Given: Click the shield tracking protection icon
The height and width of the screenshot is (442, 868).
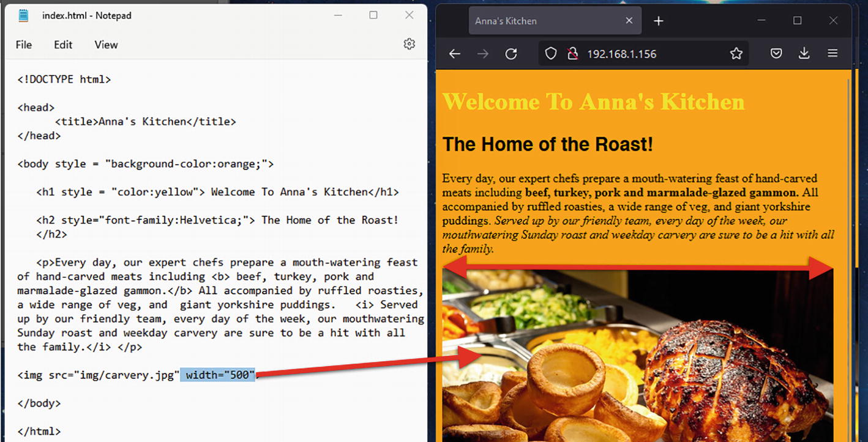Looking at the screenshot, I should pos(551,54).
